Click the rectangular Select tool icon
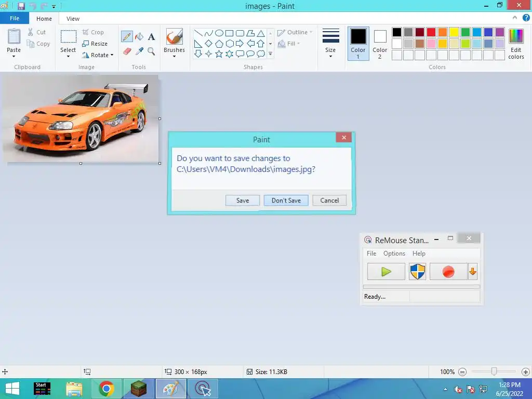The width and height of the screenshot is (532, 399). click(68, 36)
